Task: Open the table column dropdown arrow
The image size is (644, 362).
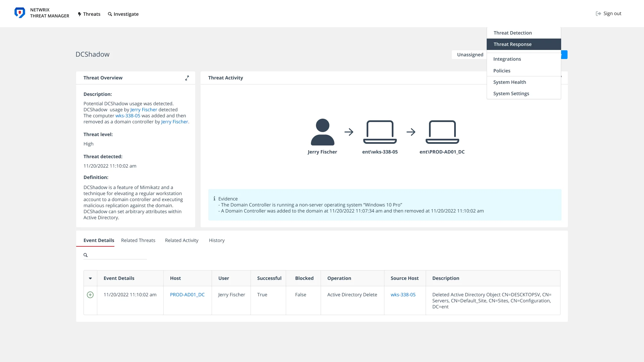Action: click(x=90, y=278)
